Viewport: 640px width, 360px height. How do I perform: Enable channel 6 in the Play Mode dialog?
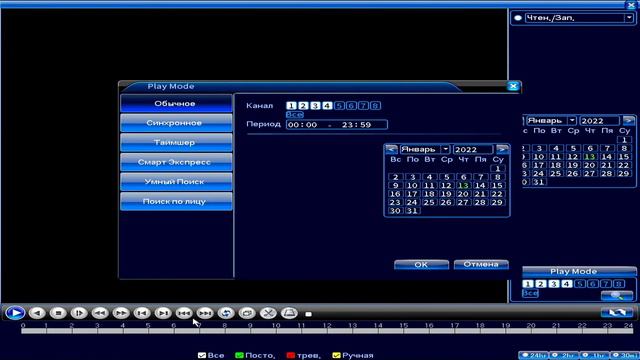pyautogui.click(x=351, y=106)
